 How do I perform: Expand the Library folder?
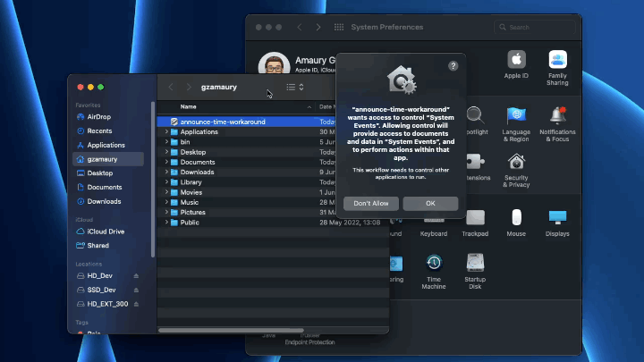click(x=166, y=181)
